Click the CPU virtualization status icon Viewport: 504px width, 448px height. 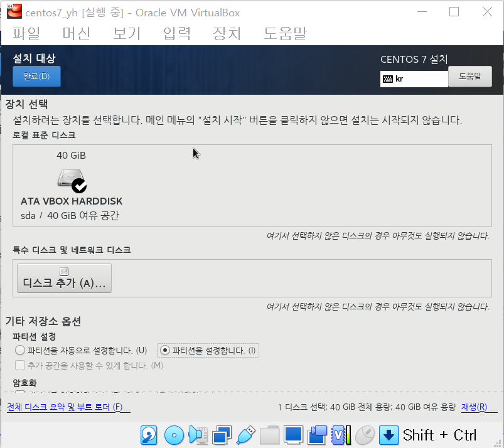click(341, 435)
